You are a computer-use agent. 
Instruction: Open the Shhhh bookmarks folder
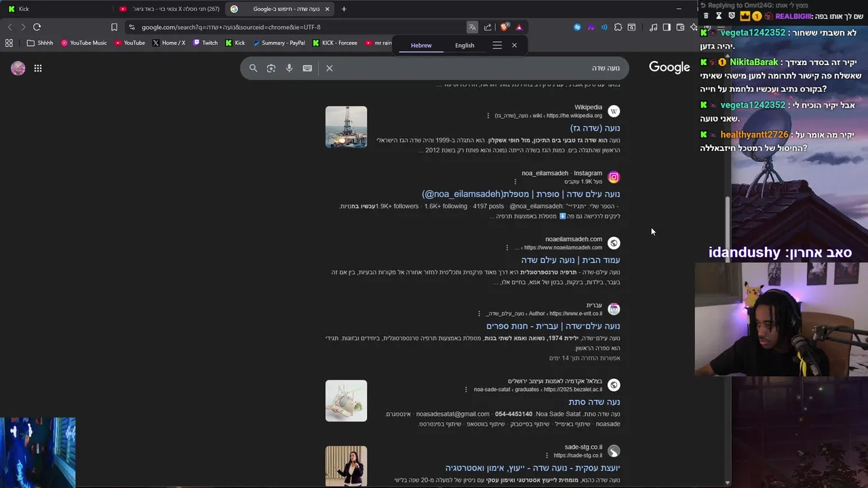pos(40,43)
